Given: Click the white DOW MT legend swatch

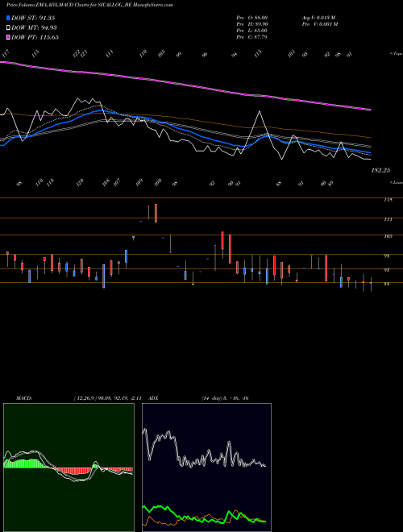Looking at the screenshot, I should point(9,28).
